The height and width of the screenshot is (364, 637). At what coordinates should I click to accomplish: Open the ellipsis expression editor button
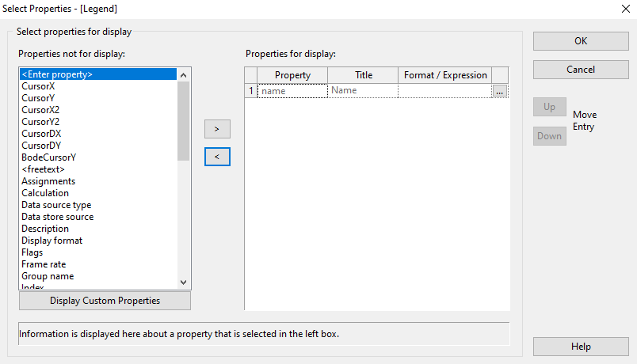[x=499, y=91]
